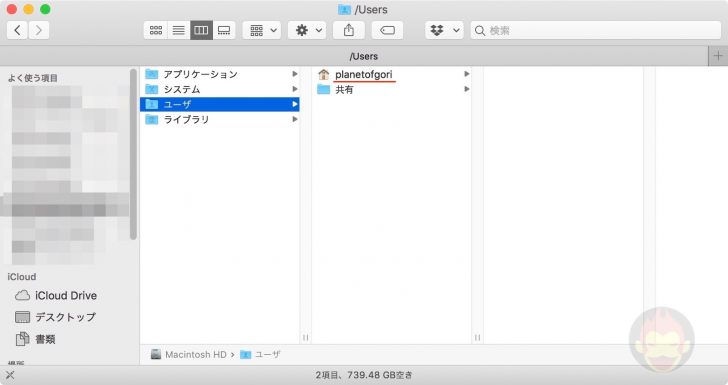Expand 共有 with its arrow
The image size is (728, 385).
tap(467, 89)
